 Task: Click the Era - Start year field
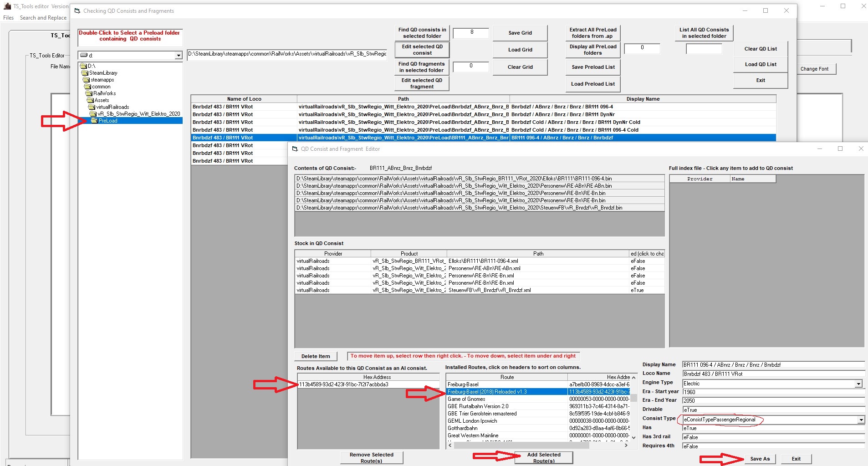[773, 392]
